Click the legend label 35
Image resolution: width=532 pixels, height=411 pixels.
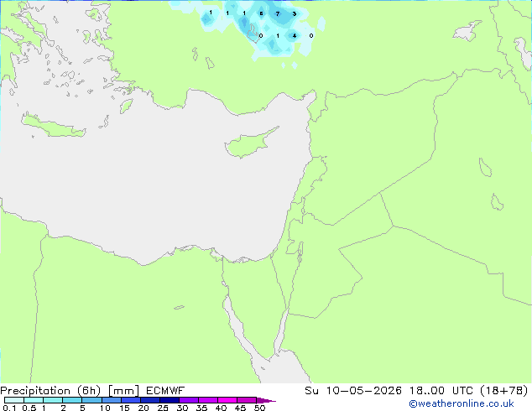pyautogui.click(x=201, y=408)
